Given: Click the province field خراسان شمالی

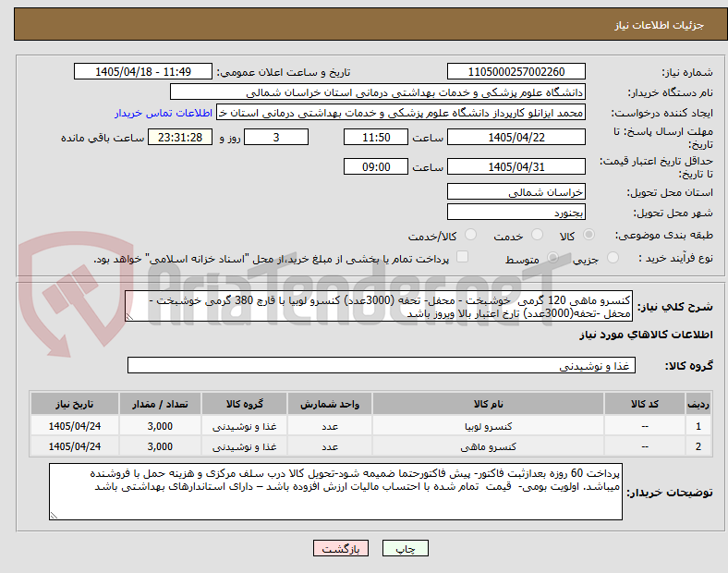Looking at the screenshot, I should point(516,192).
